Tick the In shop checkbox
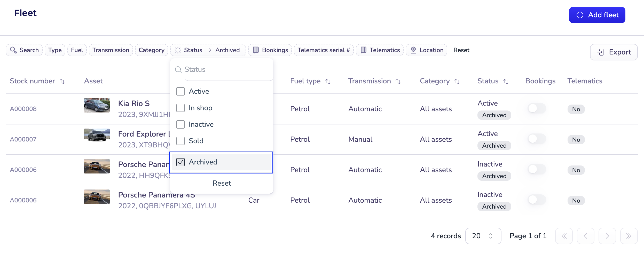 pos(180,108)
